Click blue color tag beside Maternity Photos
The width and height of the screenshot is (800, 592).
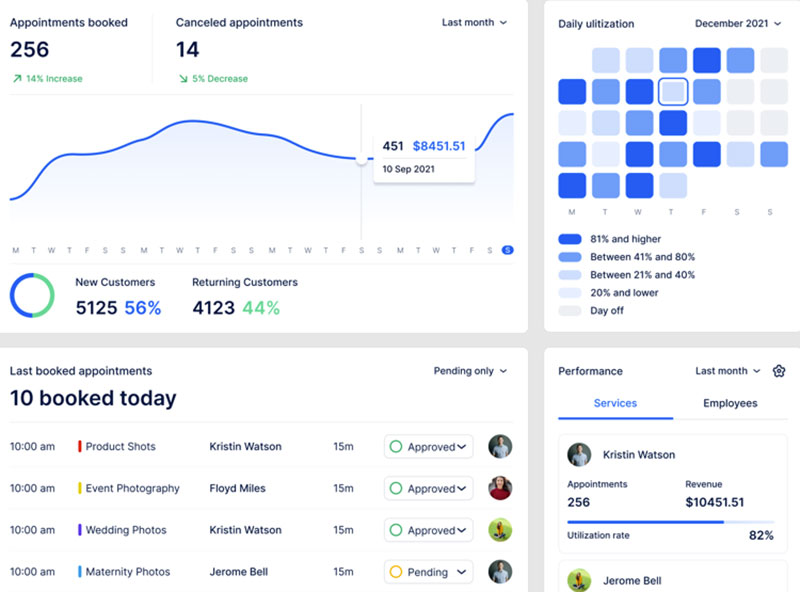coord(80,572)
